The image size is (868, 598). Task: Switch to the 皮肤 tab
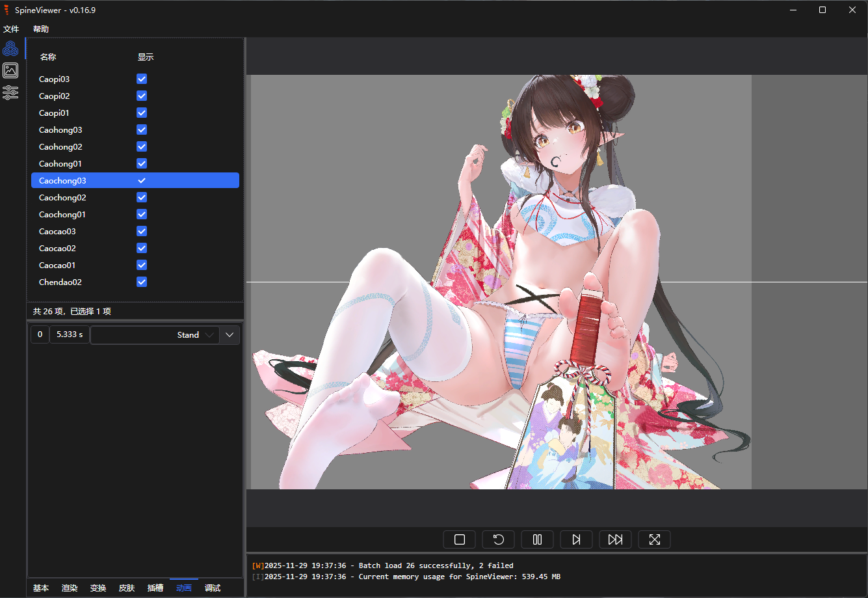tap(127, 588)
